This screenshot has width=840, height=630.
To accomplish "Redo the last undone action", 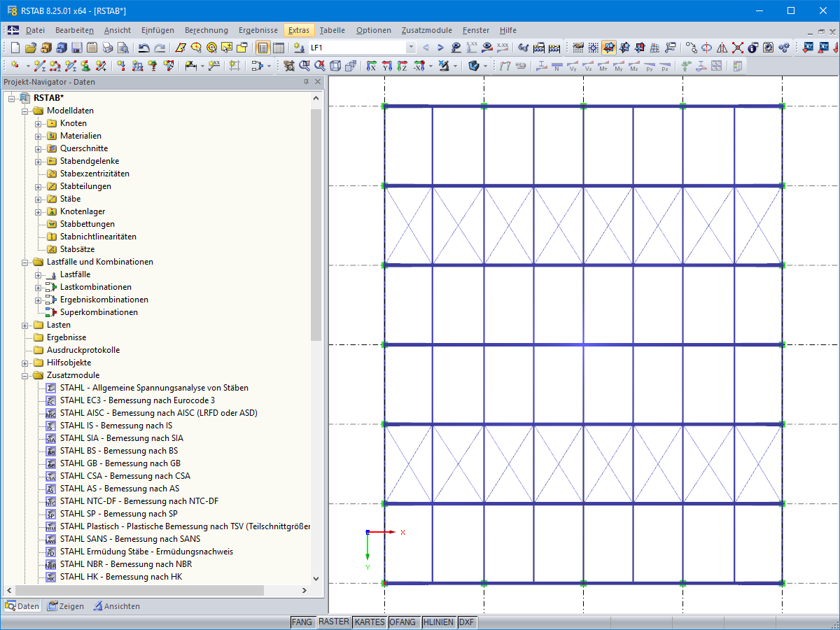I will point(160,48).
